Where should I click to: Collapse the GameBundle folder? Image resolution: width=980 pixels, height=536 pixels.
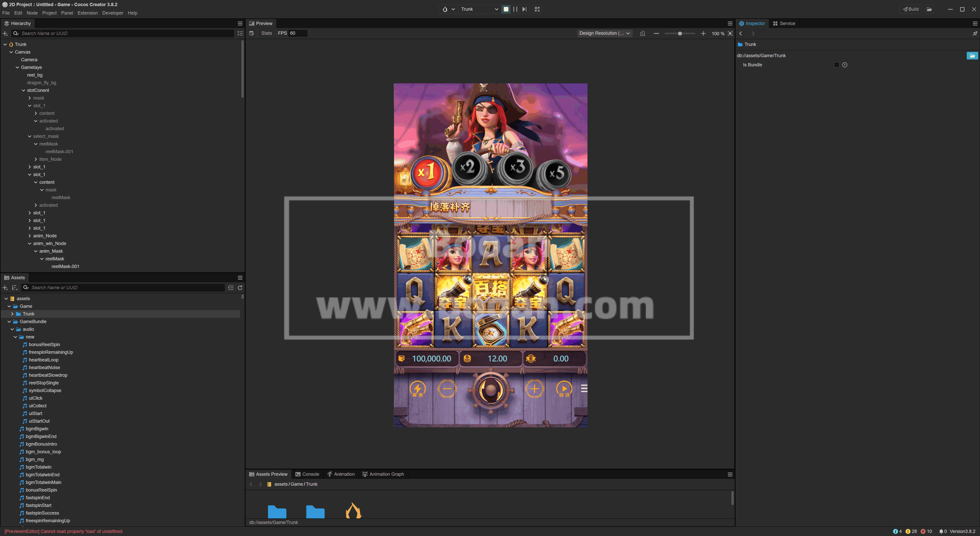tap(9, 321)
